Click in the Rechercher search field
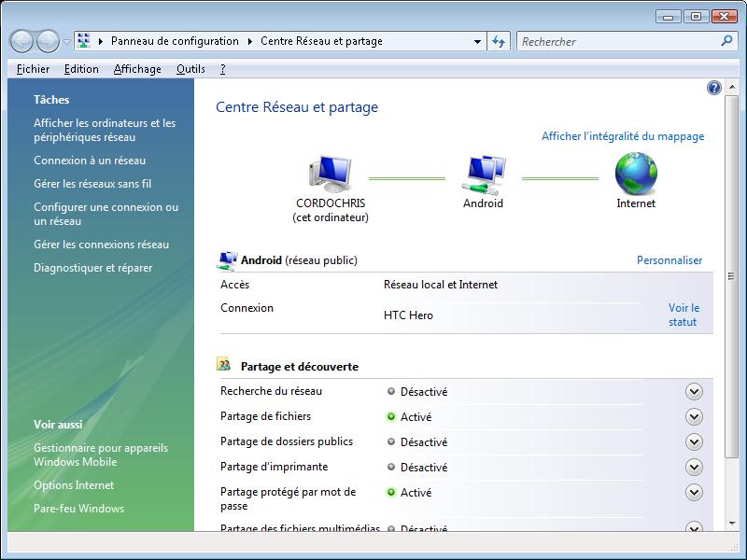 (x=616, y=41)
